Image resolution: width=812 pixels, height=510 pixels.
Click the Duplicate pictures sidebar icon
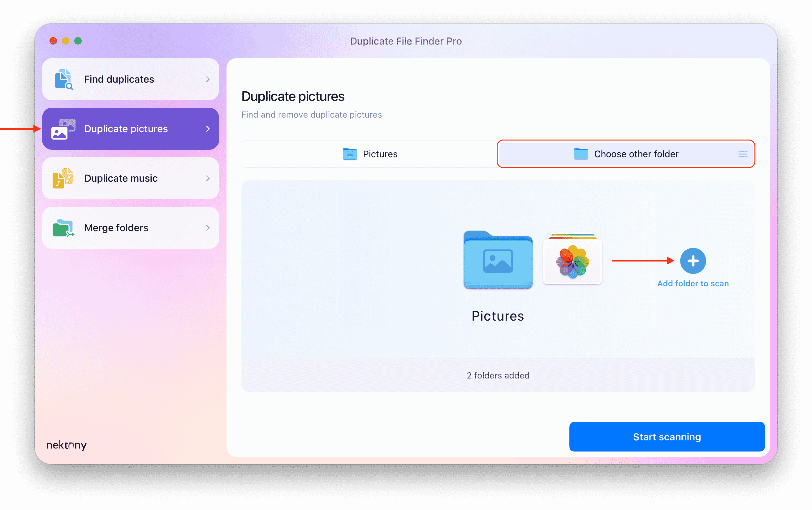pos(63,128)
